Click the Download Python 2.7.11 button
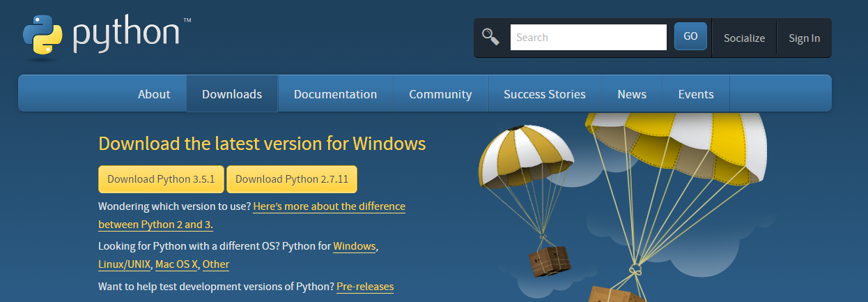The height and width of the screenshot is (302, 868). coord(292,179)
